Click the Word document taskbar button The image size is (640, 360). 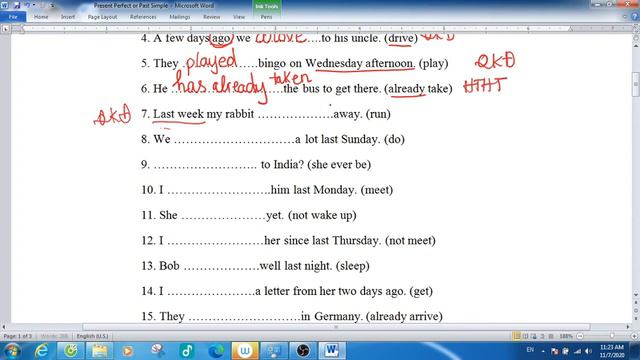332,351
